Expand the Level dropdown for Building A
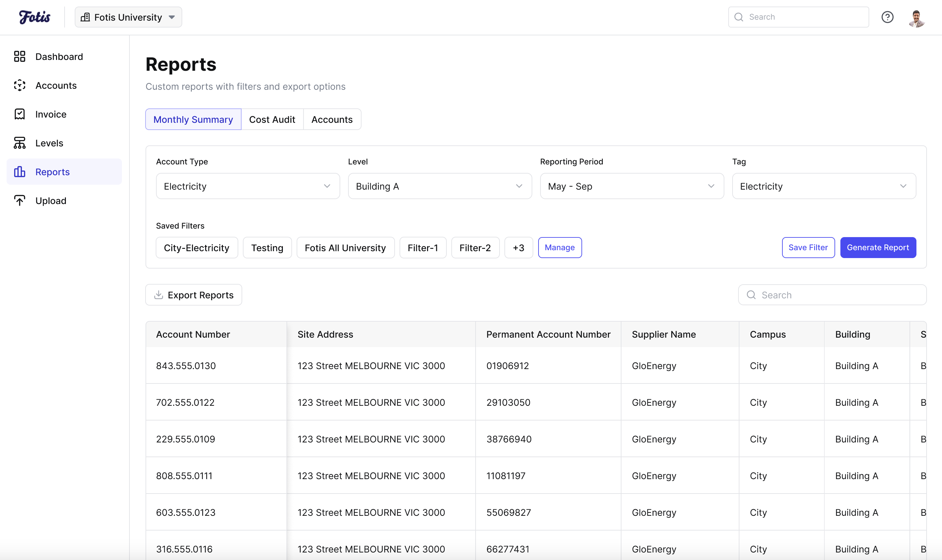Screen dimensions: 942x560 point(439,186)
